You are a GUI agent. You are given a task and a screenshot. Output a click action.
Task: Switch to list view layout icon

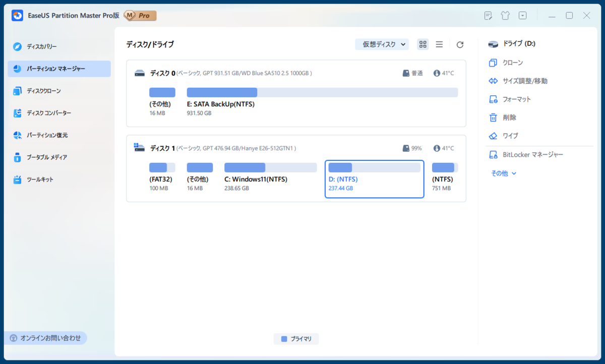(439, 44)
